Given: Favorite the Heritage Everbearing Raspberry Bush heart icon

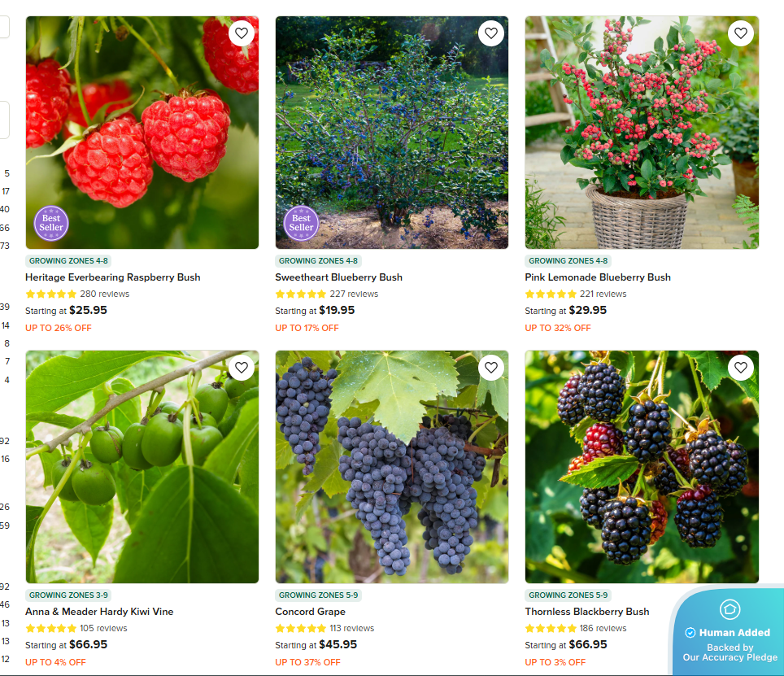Looking at the screenshot, I should 242,33.
